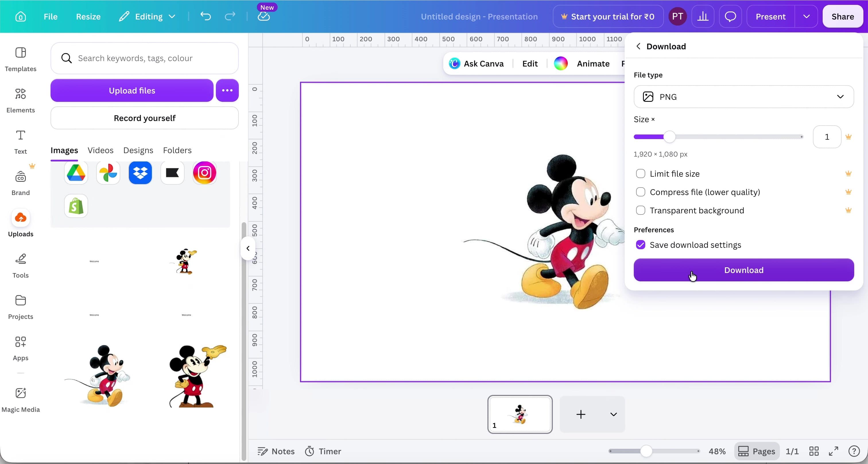Enter fullscreen mode
Screen dimensions: 868x464
834,451
